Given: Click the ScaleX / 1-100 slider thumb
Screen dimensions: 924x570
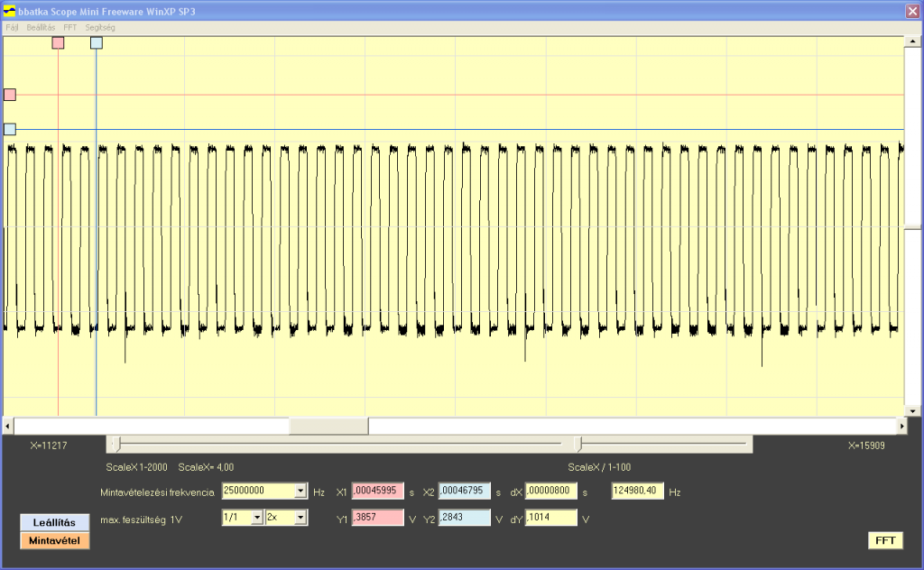Looking at the screenshot, I should coord(578,445).
